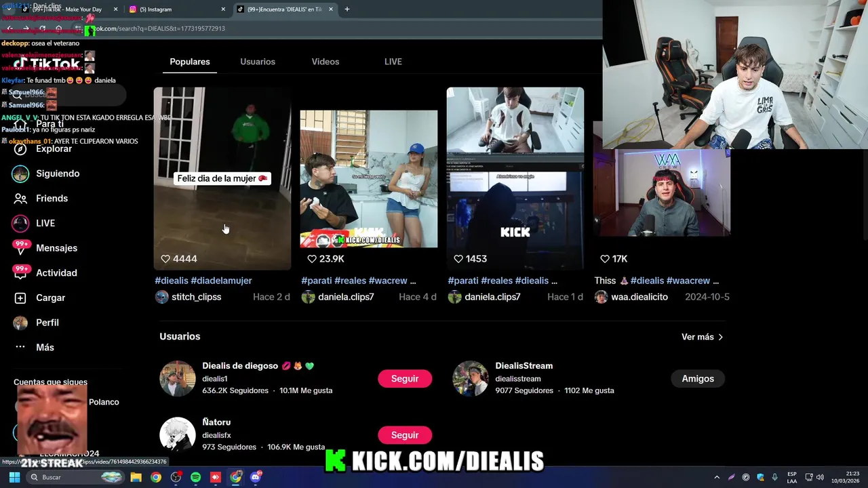Open Ñatoru profile picture
The image size is (868, 488).
click(177, 434)
